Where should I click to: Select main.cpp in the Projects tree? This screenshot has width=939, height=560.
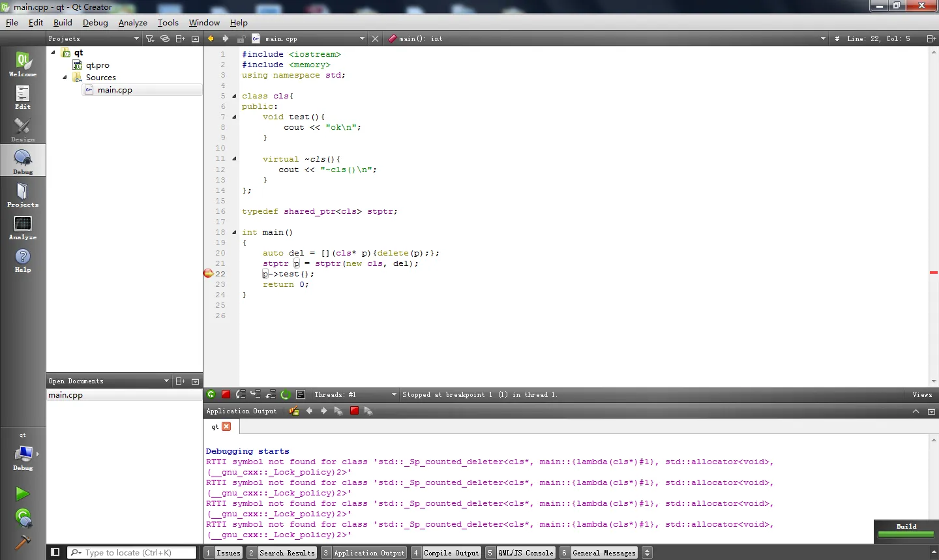click(115, 90)
